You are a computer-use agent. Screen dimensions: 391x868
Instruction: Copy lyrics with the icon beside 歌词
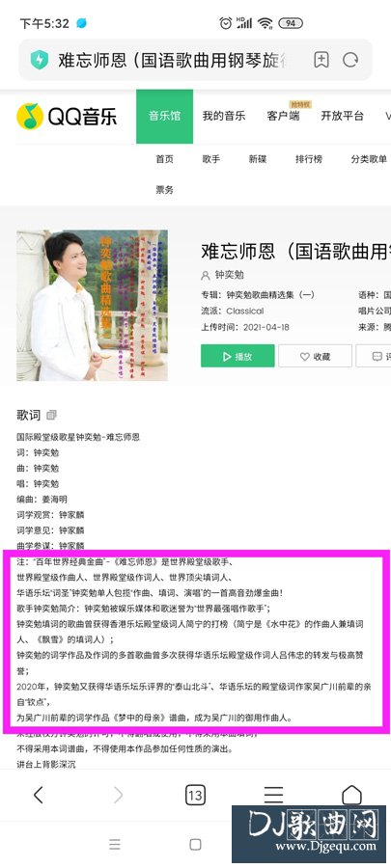(x=51, y=415)
